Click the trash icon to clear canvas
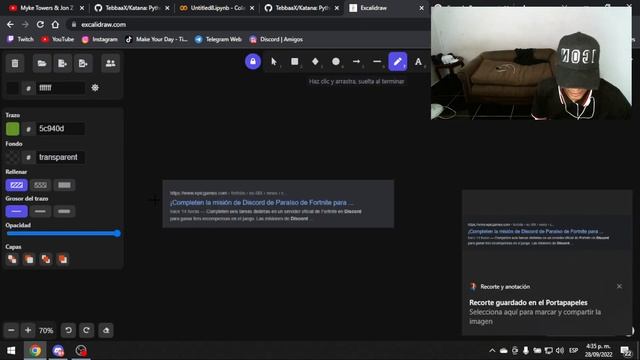The height and width of the screenshot is (360, 640). (15, 63)
